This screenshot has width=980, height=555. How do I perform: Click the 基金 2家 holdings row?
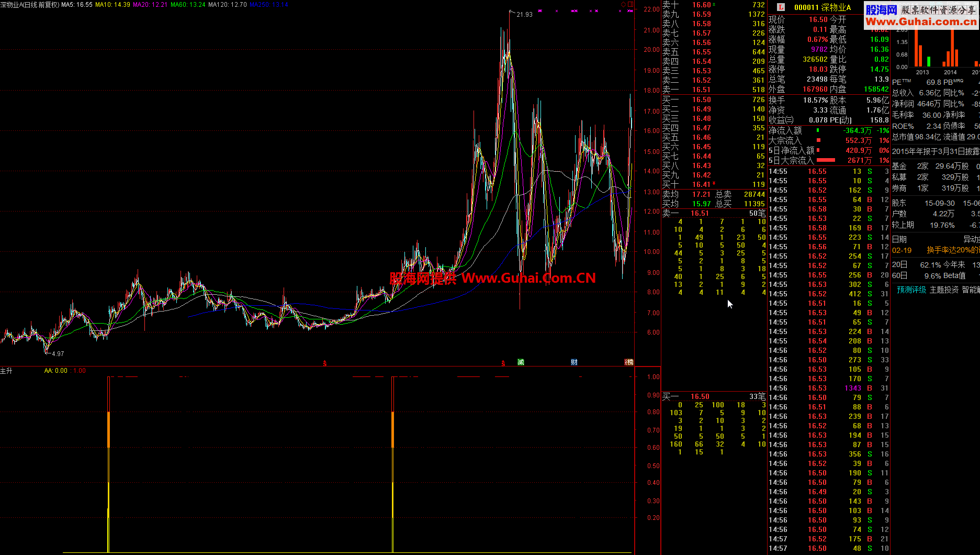click(936, 166)
